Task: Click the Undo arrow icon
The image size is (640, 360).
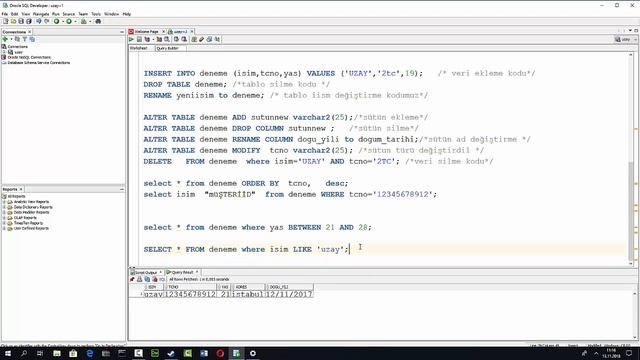Action: [39, 21]
